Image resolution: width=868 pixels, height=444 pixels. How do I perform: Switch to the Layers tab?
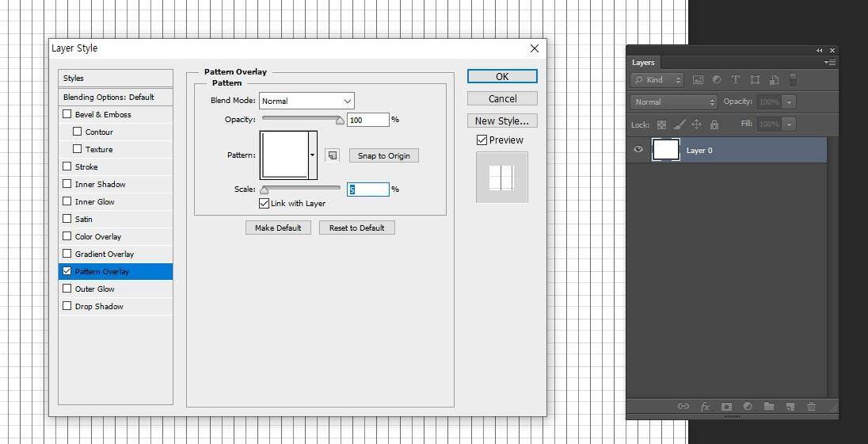tap(643, 63)
